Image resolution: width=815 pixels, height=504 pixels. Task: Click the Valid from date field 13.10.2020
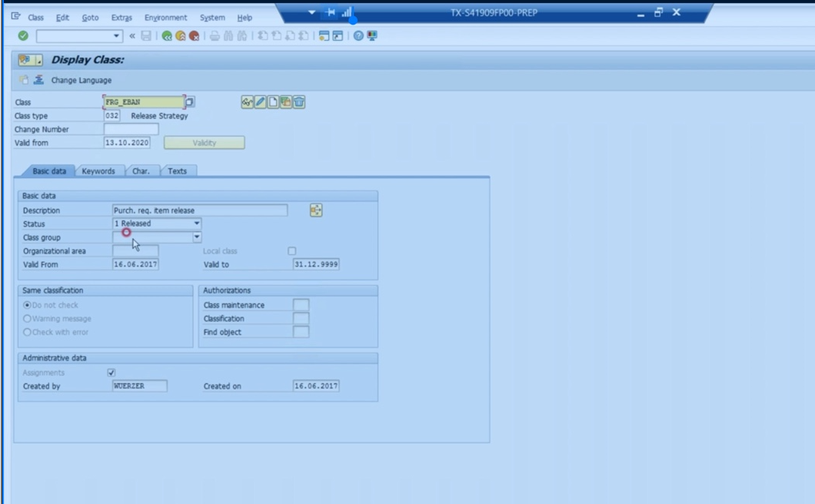tap(127, 142)
